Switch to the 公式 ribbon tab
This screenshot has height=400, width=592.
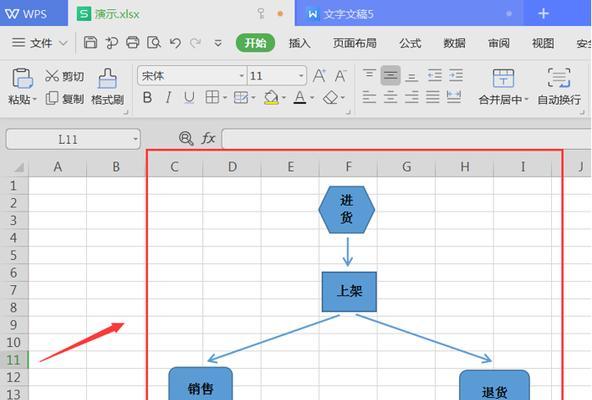(x=410, y=43)
